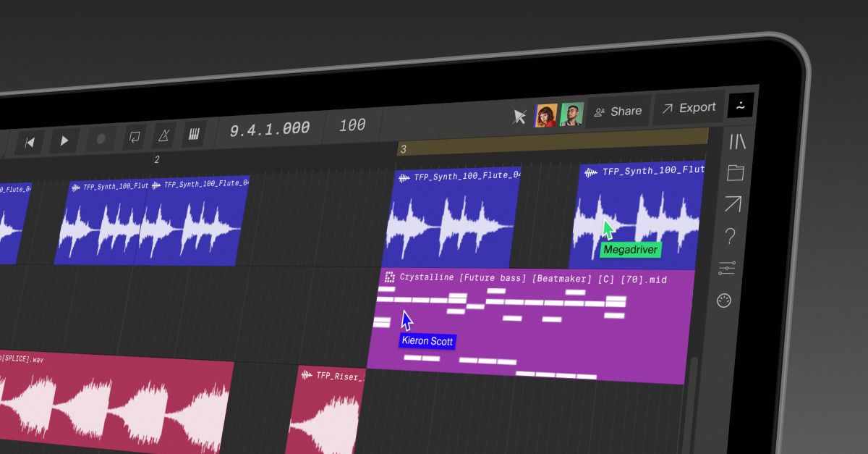Open the tempo value showing 100
This screenshot has height=454, width=868.
[352, 125]
